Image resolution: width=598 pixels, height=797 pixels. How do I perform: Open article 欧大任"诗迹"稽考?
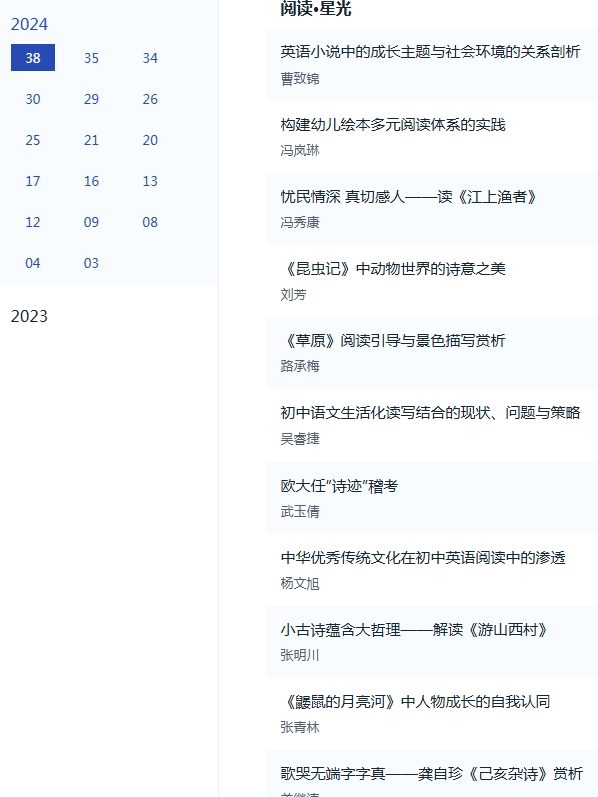pyautogui.click(x=339, y=486)
